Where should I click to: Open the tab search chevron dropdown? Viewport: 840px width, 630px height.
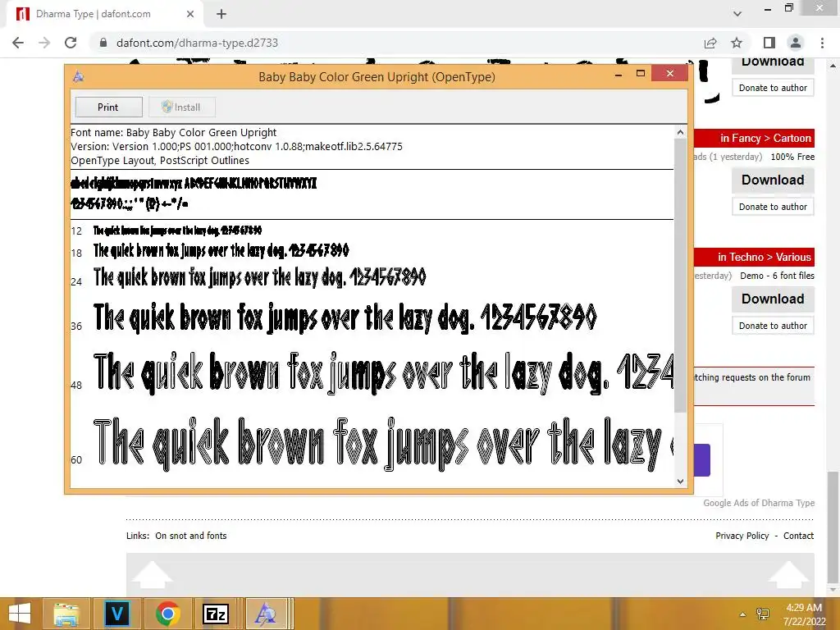[737, 14]
